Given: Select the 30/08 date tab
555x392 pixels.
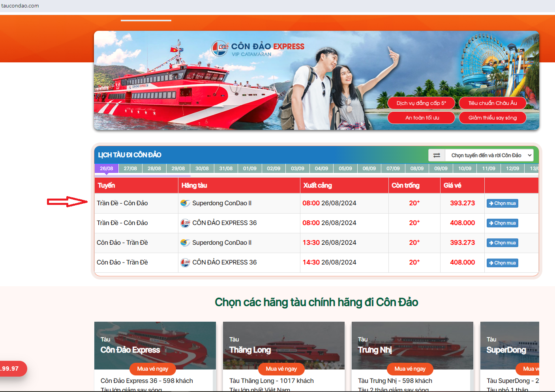Looking at the screenshot, I should pyautogui.click(x=202, y=169).
